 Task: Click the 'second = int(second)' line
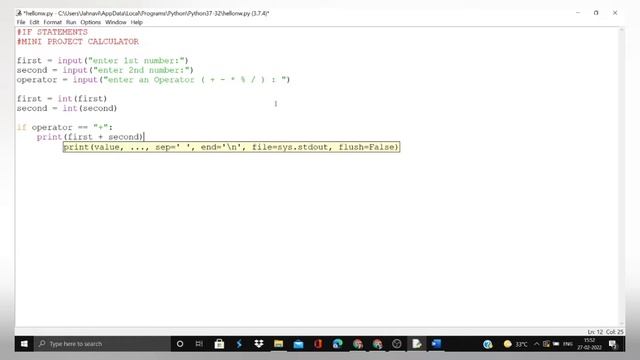[x=67, y=108]
